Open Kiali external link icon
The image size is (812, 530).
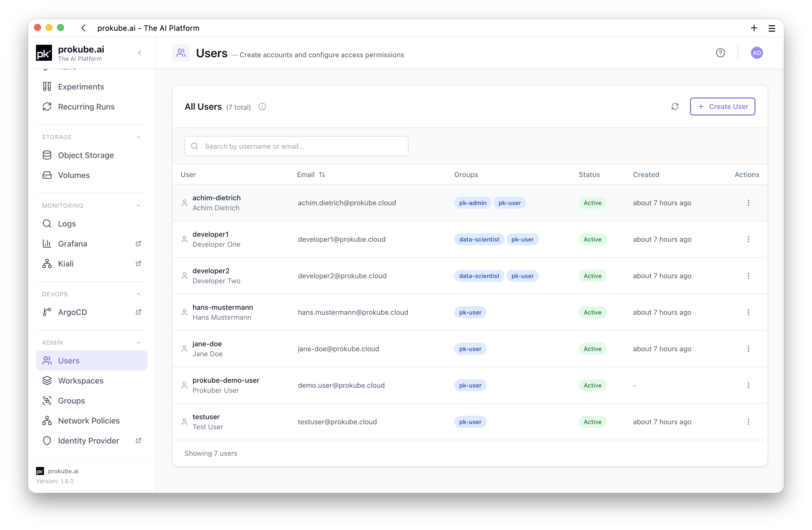(138, 263)
